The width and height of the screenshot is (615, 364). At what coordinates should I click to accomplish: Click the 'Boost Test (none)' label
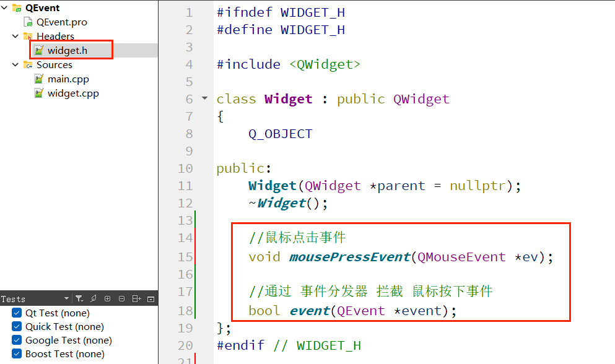click(x=65, y=354)
